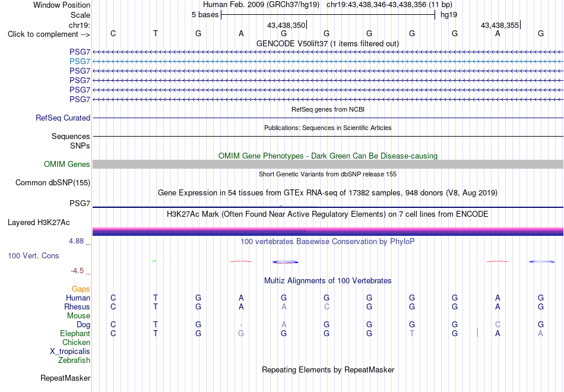
Task: Select the Chicken species label
Action: click(x=76, y=342)
